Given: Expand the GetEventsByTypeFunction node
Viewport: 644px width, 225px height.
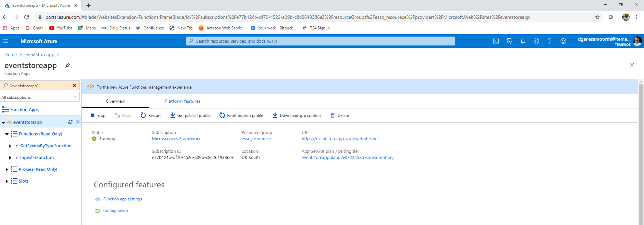Looking at the screenshot, I should (x=10, y=146).
